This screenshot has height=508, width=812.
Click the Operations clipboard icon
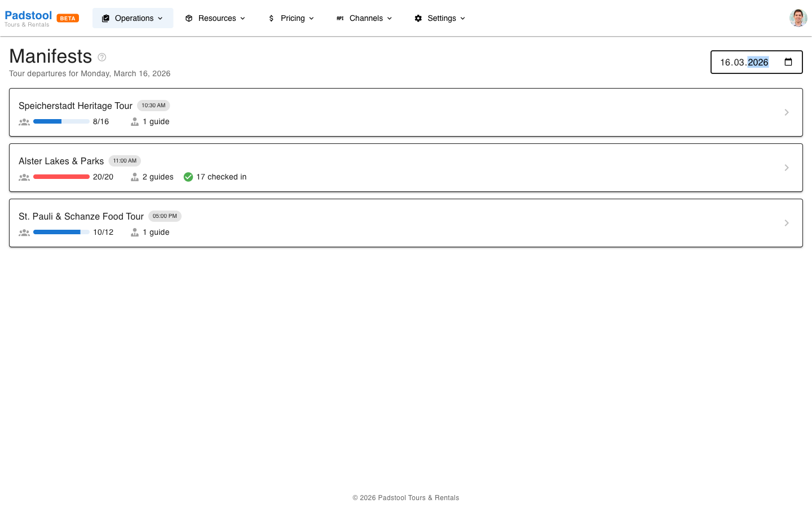(105, 18)
